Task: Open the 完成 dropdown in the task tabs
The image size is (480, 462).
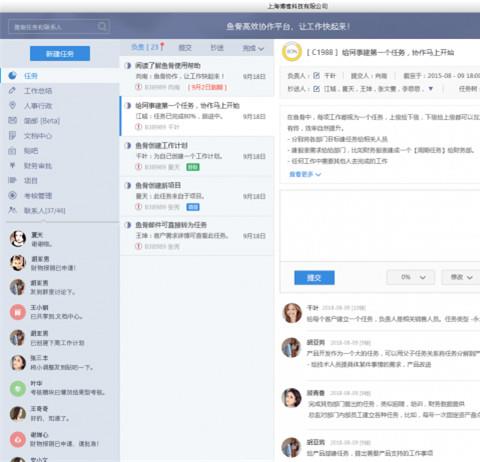Action: (253, 48)
